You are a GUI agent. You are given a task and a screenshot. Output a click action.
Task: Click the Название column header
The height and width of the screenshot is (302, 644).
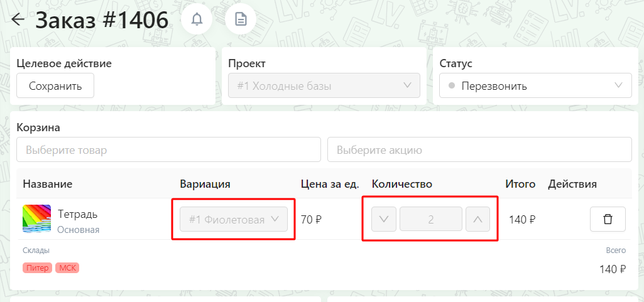click(x=48, y=184)
